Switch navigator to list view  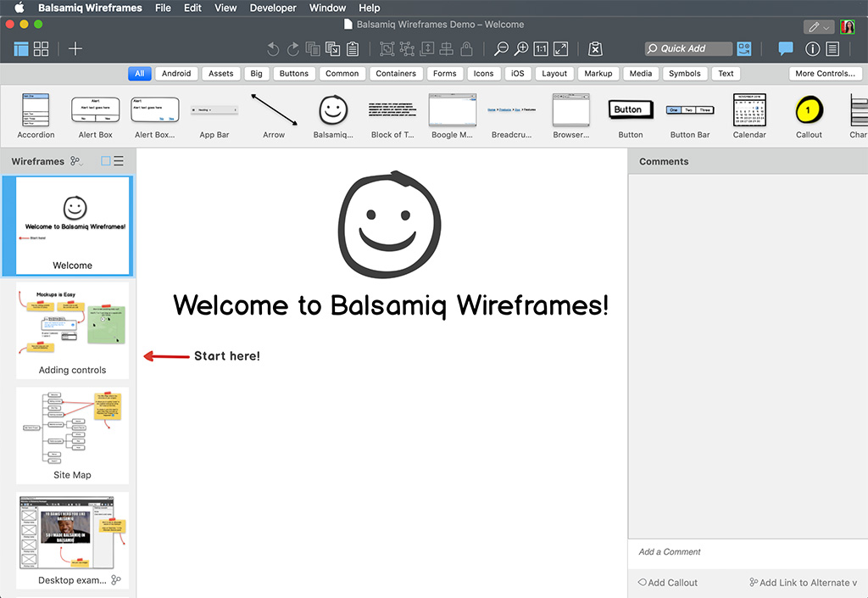[x=119, y=161]
